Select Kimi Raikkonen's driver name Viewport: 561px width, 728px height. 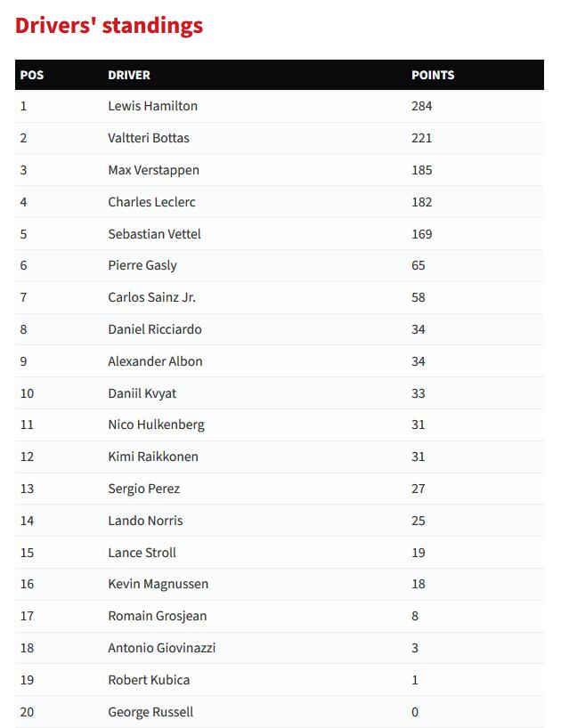tap(153, 457)
